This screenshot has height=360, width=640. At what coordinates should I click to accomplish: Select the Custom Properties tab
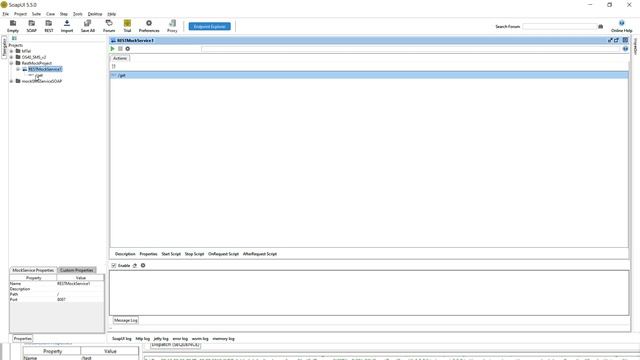point(77,270)
